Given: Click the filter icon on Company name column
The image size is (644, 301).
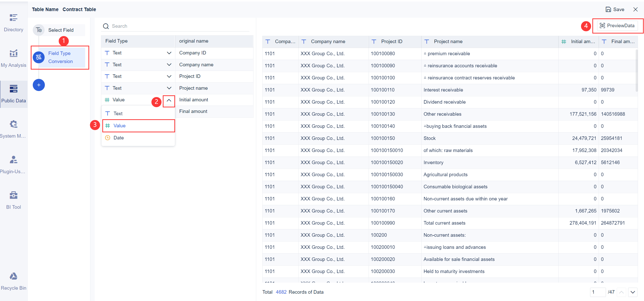Looking at the screenshot, I should pyautogui.click(x=304, y=41).
